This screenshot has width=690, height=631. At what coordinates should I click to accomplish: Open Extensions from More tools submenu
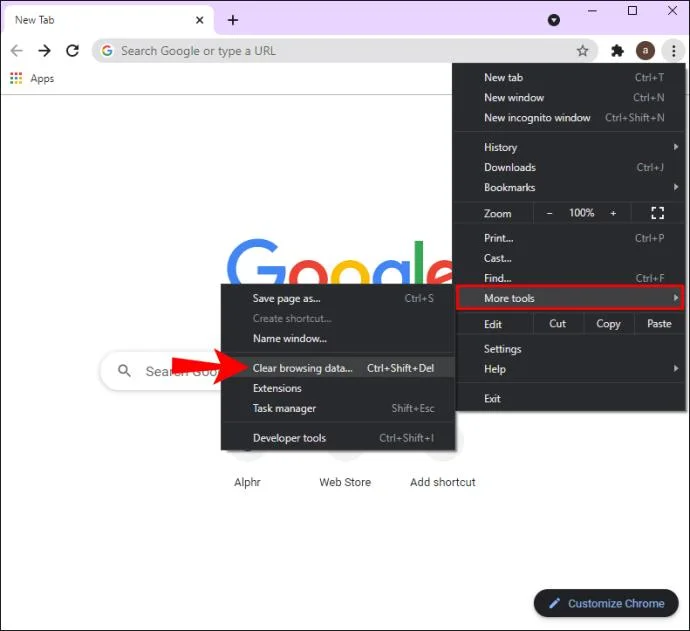[338, 388]
